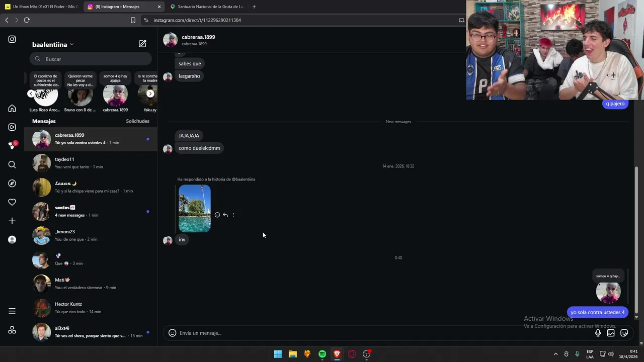644x362 pixels.
Task: Open the Explore compass icon
Action: (x=12, y=184)
